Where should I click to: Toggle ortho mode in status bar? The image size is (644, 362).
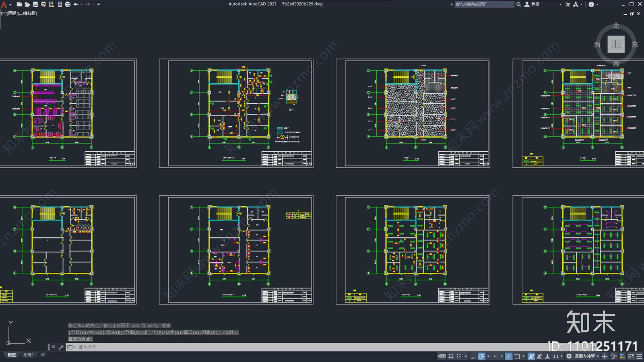[x=473, y=356]
